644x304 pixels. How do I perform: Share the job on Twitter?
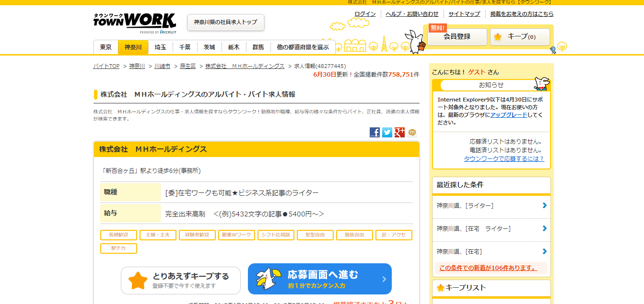(x=387, y=133)
